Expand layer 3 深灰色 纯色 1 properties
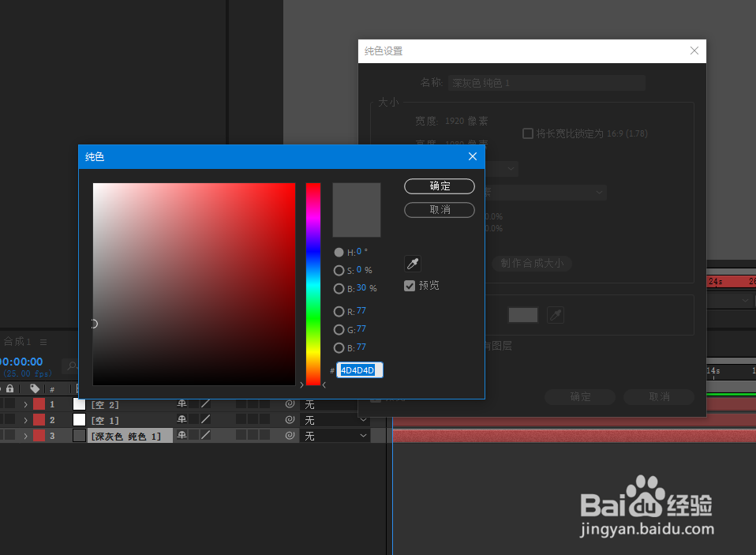The height and width of the screenshot is (555, 756). pyautogui.click(x=25, y=436)
